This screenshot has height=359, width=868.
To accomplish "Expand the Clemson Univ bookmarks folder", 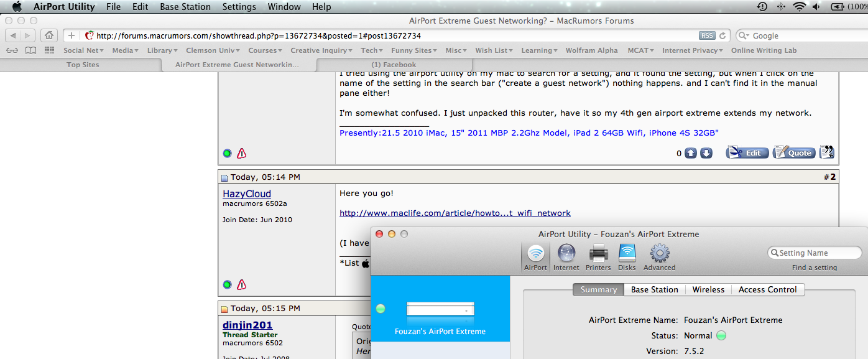I will click(x=213, y=50).
